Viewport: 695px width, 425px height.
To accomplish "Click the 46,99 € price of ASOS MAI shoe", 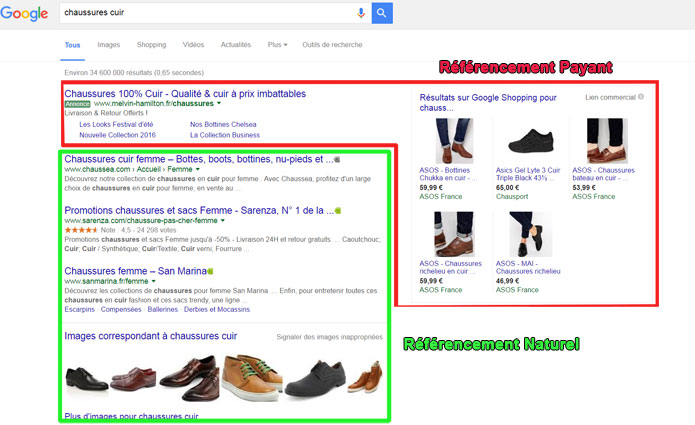I will point(508,281).
